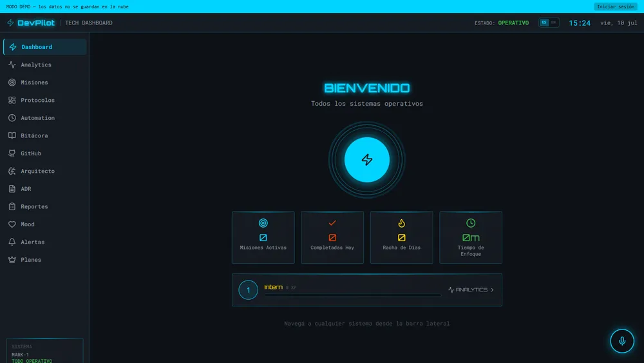The image size is (644, 363).
Task: Open the Reportes menu label
Action: (x=35, y=206)
